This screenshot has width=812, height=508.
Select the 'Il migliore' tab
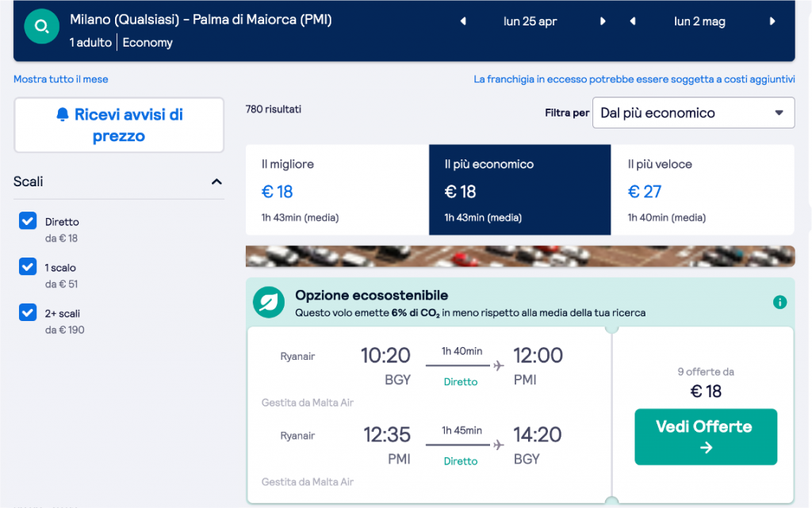pos(337,190)
